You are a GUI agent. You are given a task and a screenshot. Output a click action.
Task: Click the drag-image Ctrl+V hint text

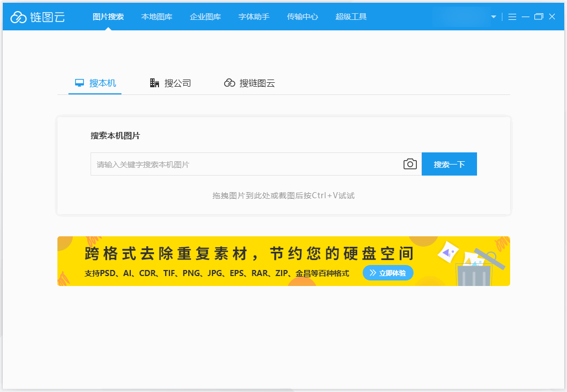284,195
